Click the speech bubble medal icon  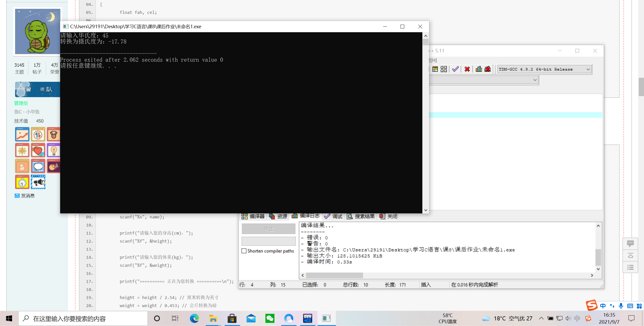[x=38, y=166]
